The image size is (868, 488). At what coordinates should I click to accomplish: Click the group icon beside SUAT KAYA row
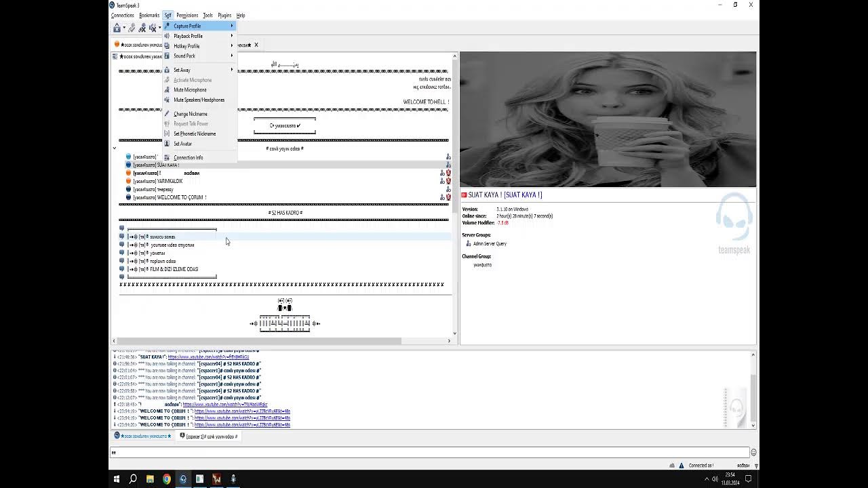pos(448,165)
